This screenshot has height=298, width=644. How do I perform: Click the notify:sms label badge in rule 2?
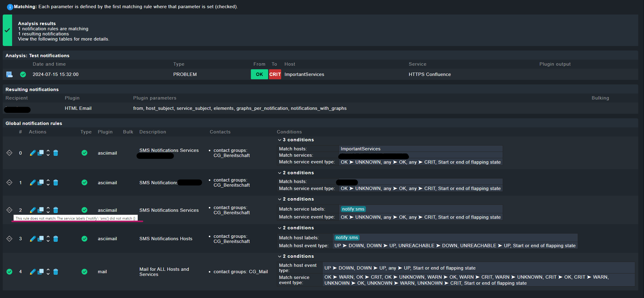[353, 209]
